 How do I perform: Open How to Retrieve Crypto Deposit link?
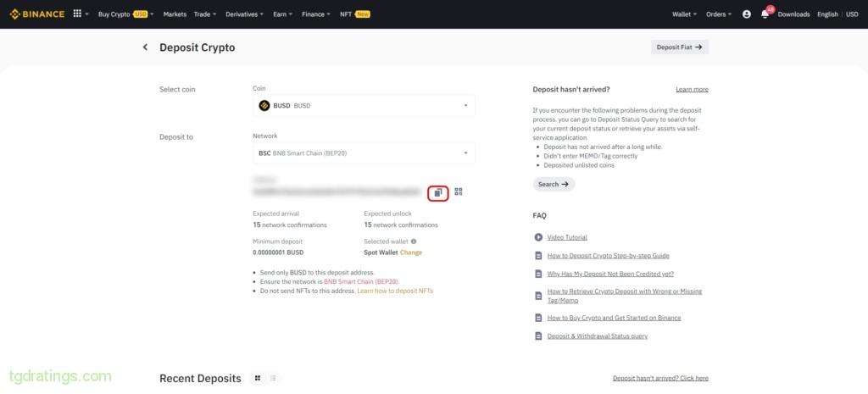[x=625, y=296]
